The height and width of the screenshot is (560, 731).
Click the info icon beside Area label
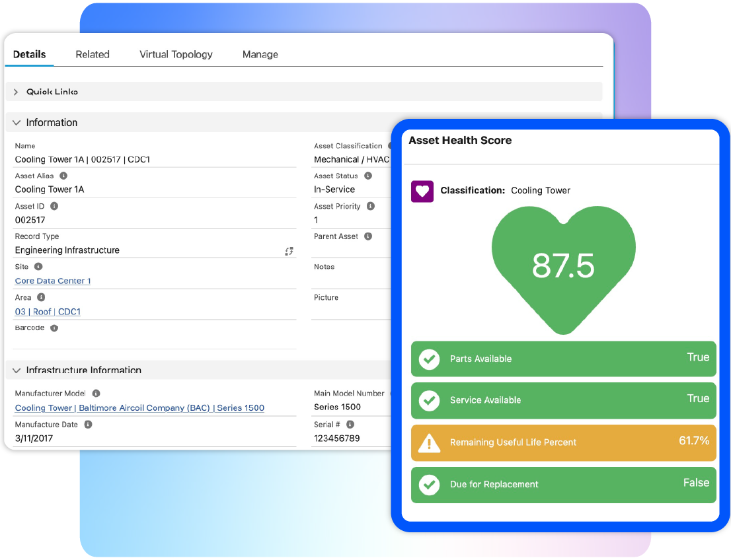click(41, 297)
